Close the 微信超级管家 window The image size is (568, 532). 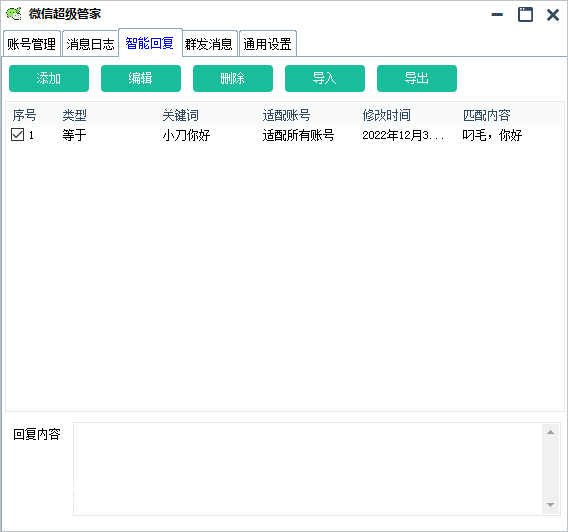point(553,15)
